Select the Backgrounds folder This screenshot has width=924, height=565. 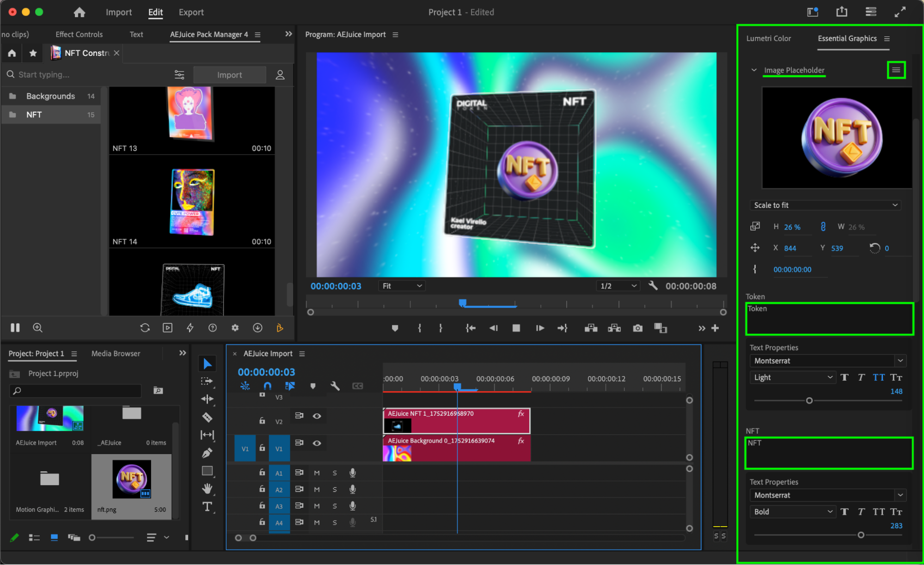pos(50,96)
